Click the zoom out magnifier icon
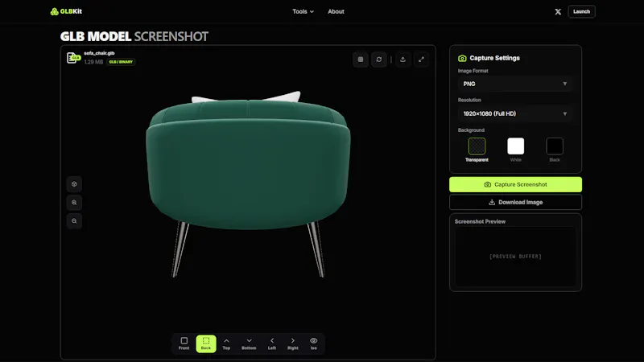Viewport: 644px width, 362px height. click(74, 220)
